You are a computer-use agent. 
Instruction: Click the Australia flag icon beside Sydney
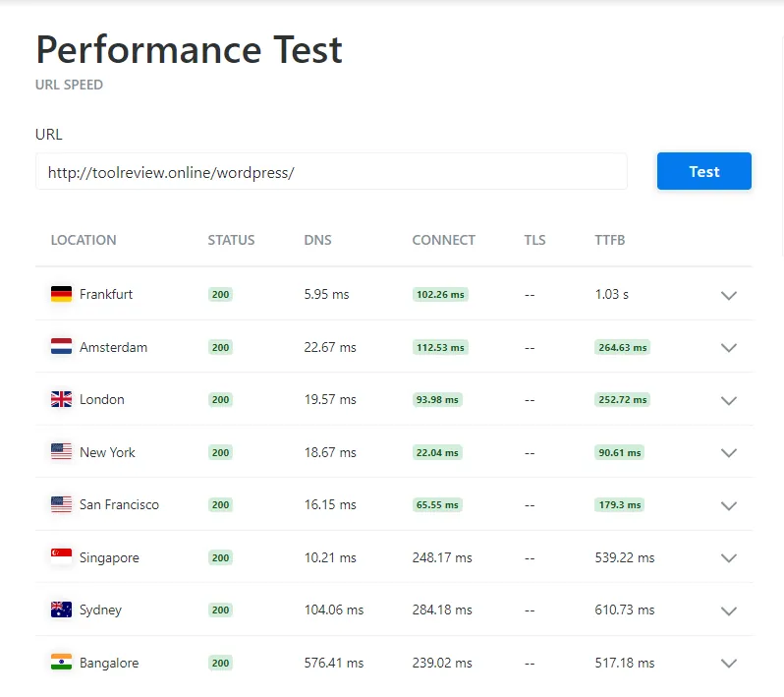point(61,609)
